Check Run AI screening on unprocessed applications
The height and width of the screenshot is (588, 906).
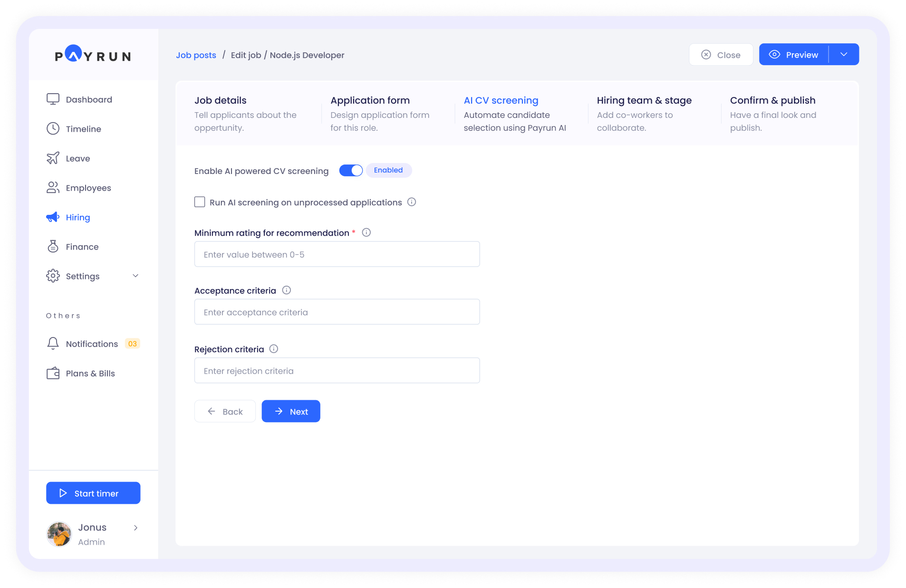click(200, 202)
